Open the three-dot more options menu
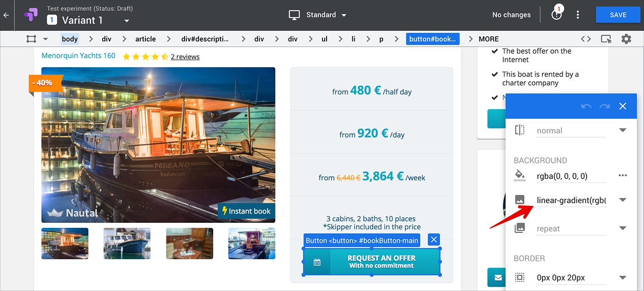 tap(578, 15)
